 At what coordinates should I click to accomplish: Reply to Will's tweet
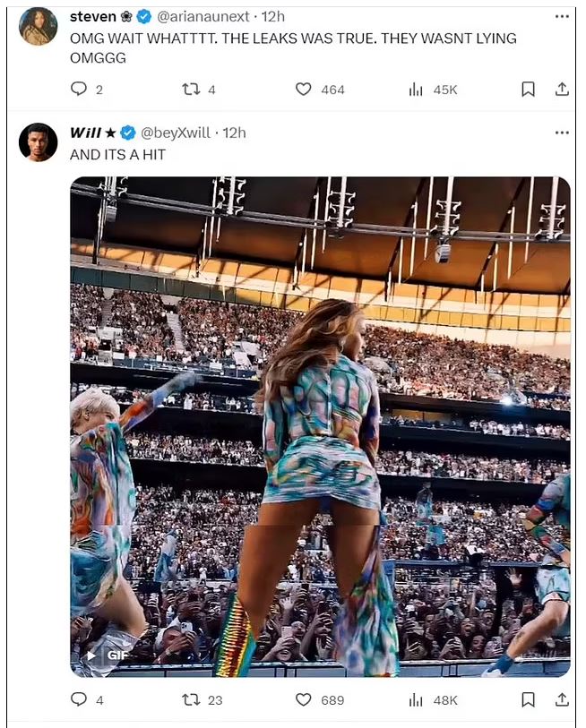pyautogui.click(x=79, y=699)
